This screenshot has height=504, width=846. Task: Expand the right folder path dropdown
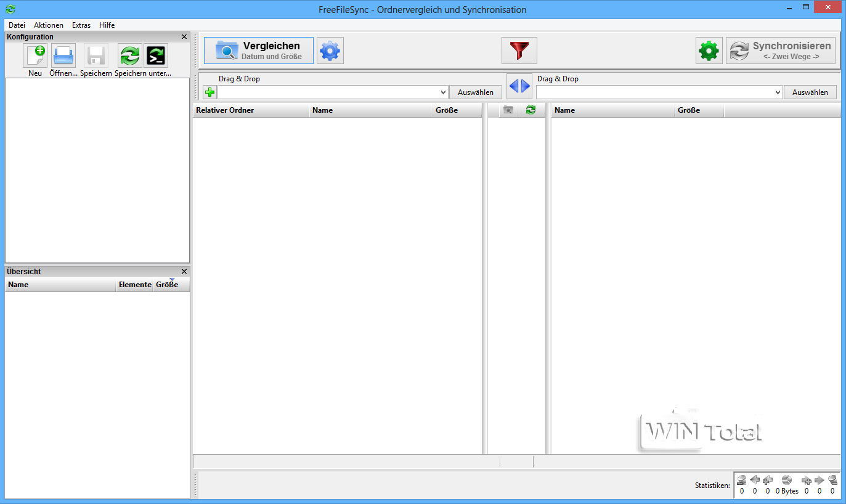tap(778, 92)
